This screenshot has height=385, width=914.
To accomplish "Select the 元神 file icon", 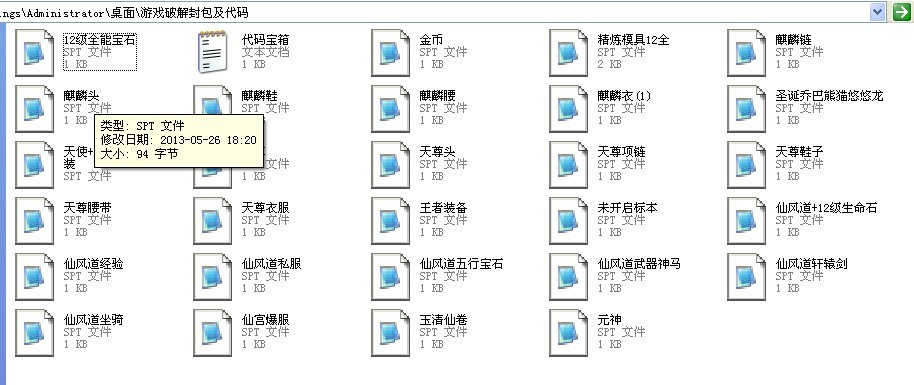I will pos(568,333).
